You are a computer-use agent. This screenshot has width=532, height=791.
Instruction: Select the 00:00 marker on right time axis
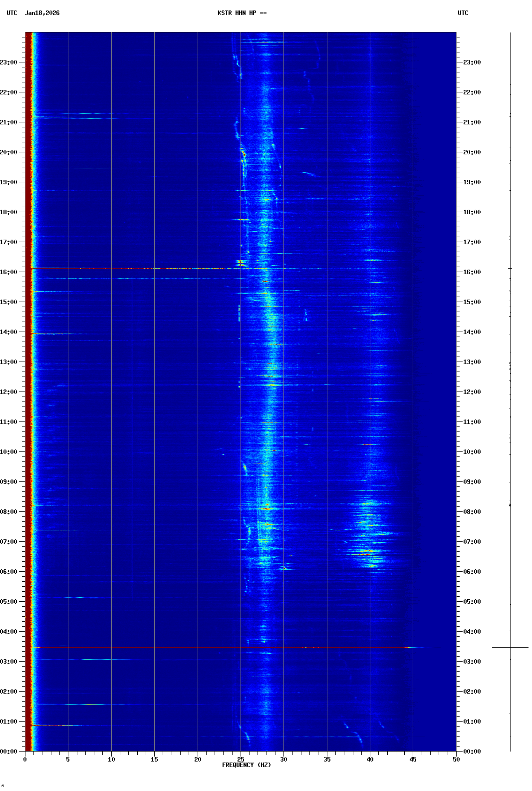(471, 752)
